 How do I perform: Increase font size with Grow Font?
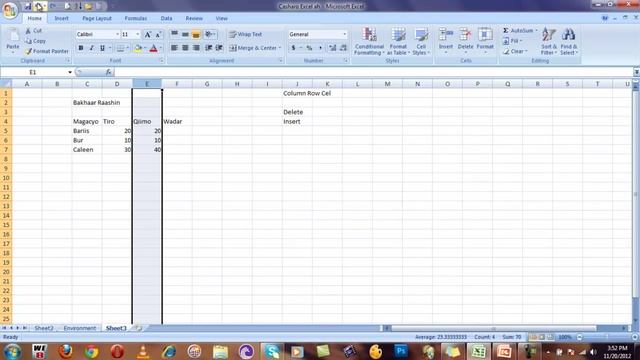pos(148,35)
